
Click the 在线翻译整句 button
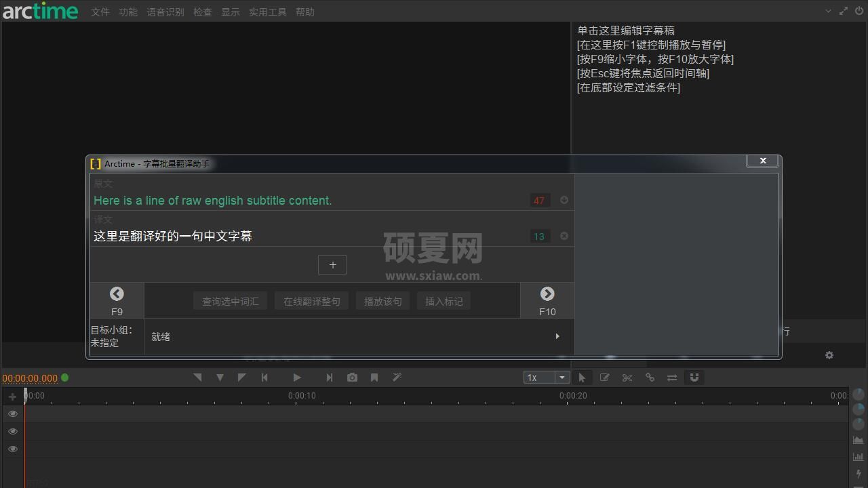point(312,301)
